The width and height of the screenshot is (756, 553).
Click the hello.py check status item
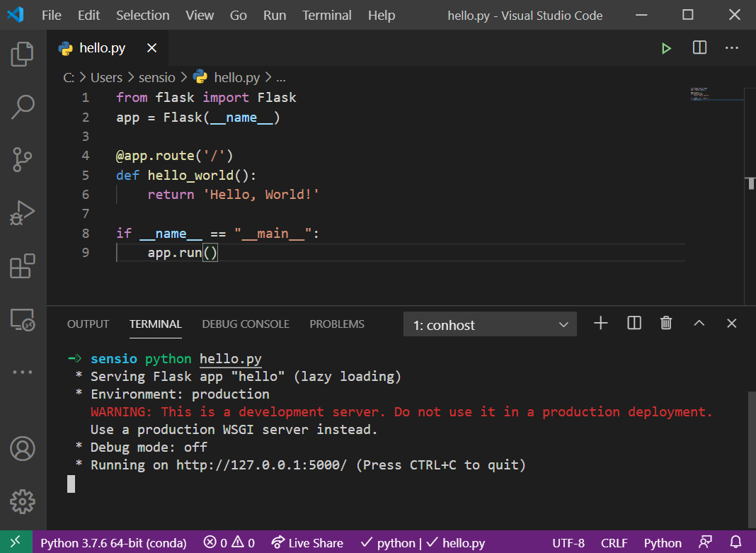pyautogui.click(x=456, y=543)
